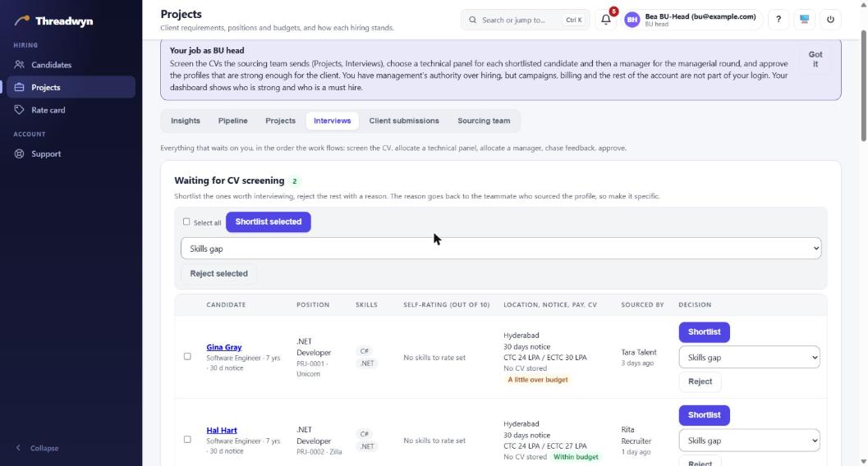The width and height of the screenshot is (868, 466).
Task: Open Rate card in the sidebar
Action: 71,110
